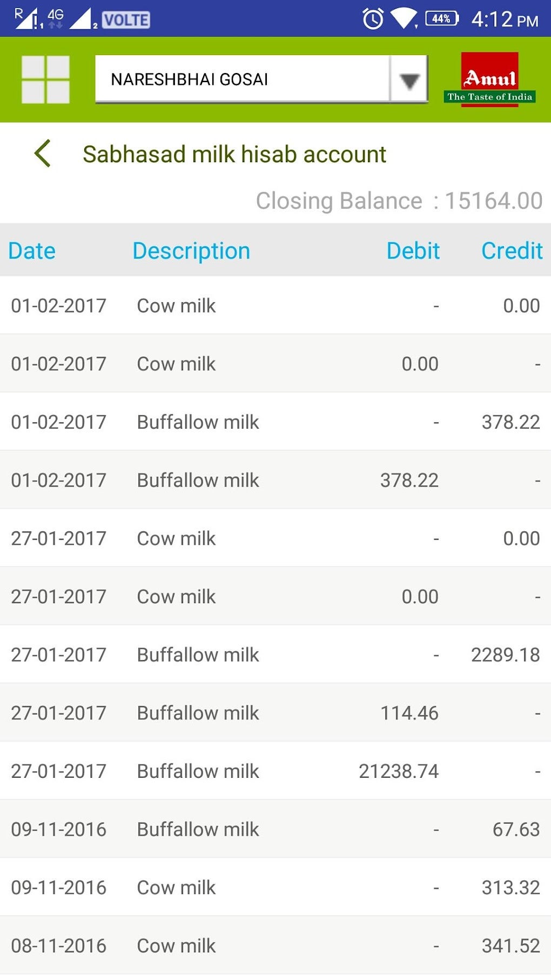Open the grid menu icon
Screen dimensions: 551x980
[45, 79]
